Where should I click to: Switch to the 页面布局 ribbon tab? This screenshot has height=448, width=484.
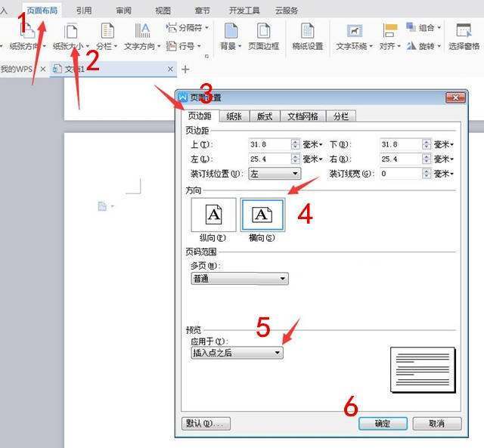[42, 11]
